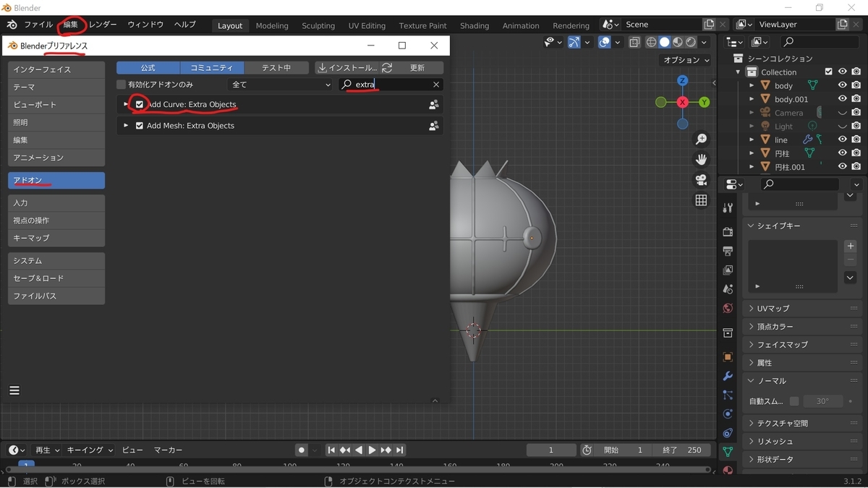Select the pan view hand icon
This screenshot has height=488, width=868.
[701, 159]
